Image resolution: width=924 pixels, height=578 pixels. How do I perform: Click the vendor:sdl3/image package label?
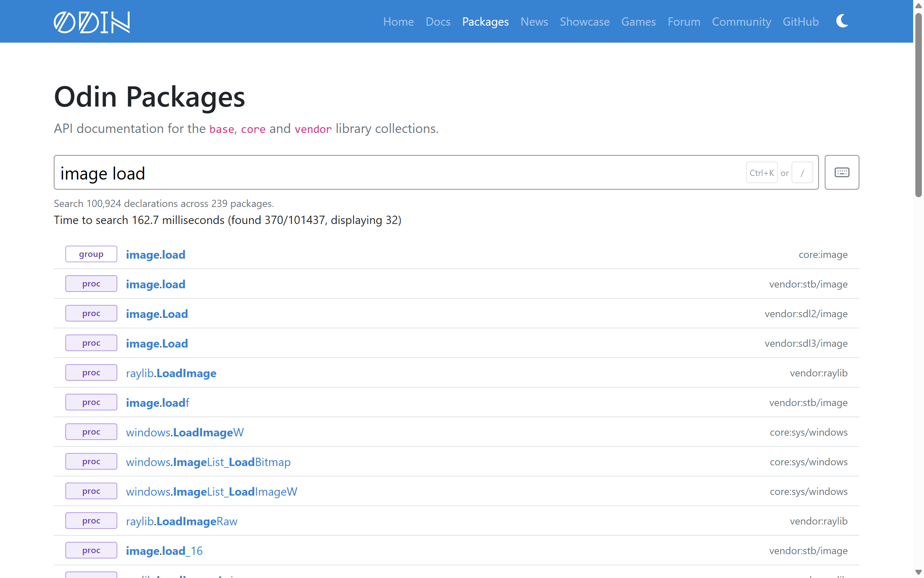point(806,343)
